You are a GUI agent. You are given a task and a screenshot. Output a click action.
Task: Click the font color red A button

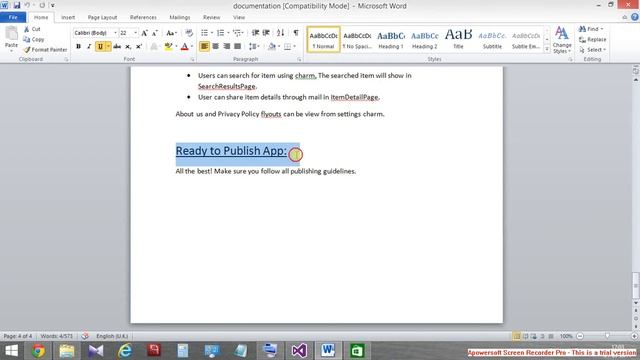pyautogui.click(x=184, y=47)
